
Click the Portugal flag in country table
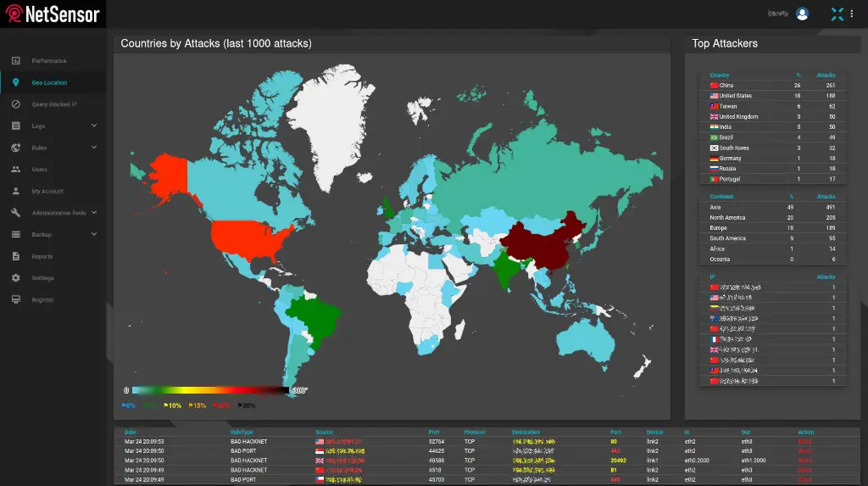pyautogui.click(x=714, y=179)
